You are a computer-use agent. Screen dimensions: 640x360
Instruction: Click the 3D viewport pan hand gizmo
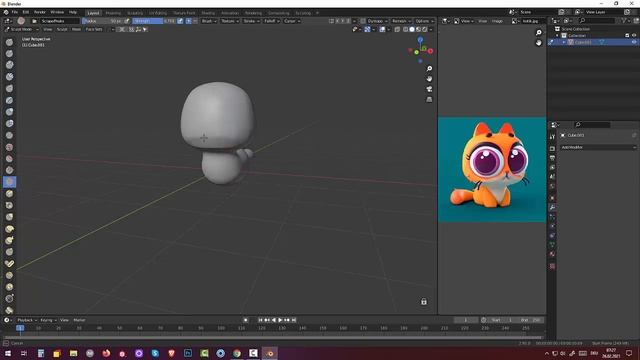coord(429,79)
